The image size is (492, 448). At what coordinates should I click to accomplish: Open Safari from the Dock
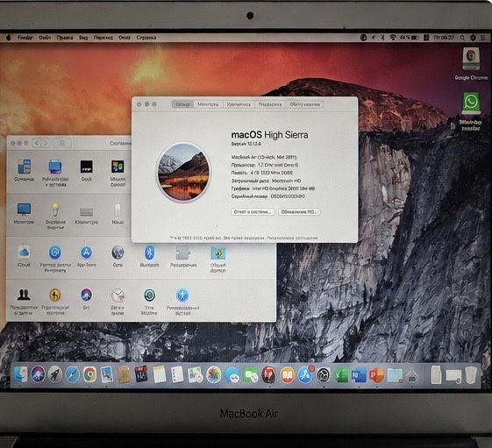pos(72,374)
